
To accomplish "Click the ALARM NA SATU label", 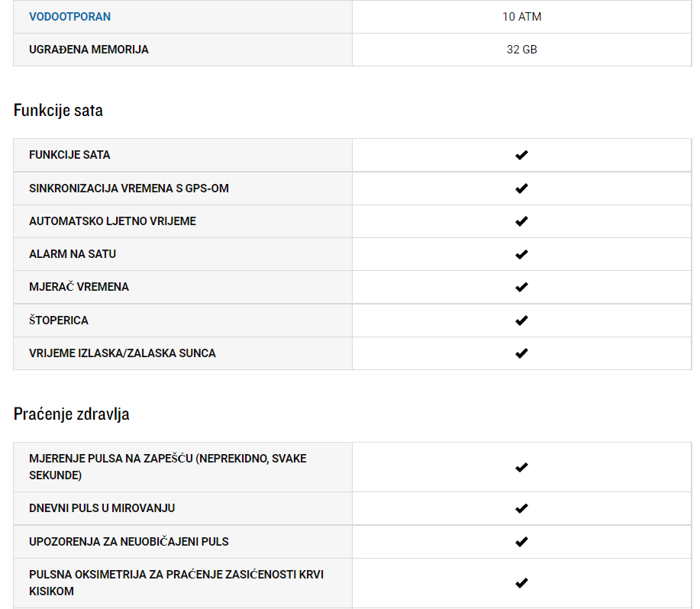I will pyautogui.click(x=73, y=254).
